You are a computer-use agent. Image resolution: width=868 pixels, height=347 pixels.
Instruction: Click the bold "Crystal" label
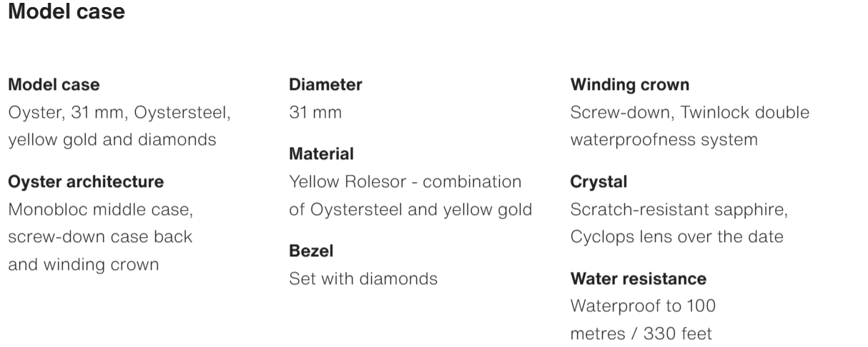tap(598, 182)
